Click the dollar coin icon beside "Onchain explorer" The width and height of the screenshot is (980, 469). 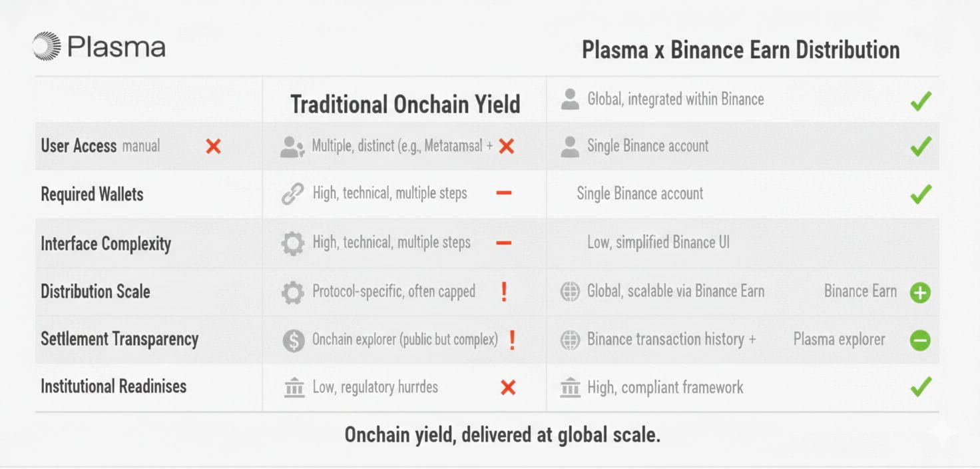[293, 340]
